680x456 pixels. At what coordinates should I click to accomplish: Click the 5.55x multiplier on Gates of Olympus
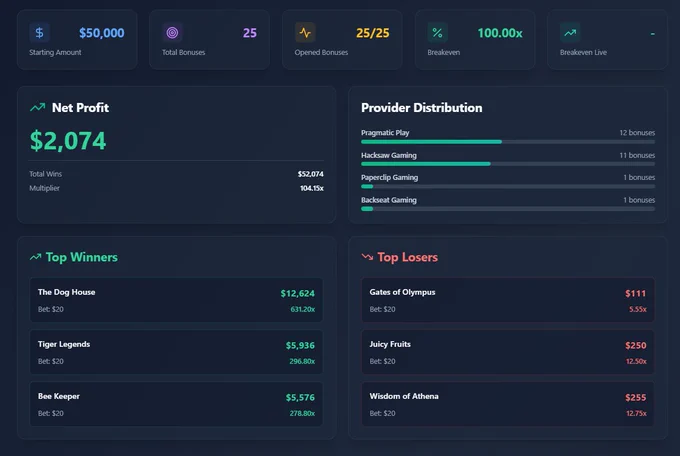click(638, 309)
